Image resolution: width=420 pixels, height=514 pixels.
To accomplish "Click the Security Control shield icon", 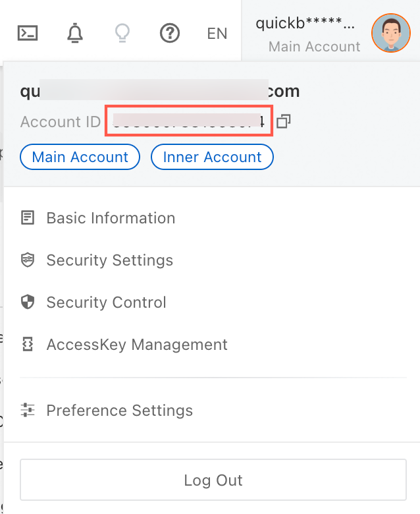I will point(28,302).
